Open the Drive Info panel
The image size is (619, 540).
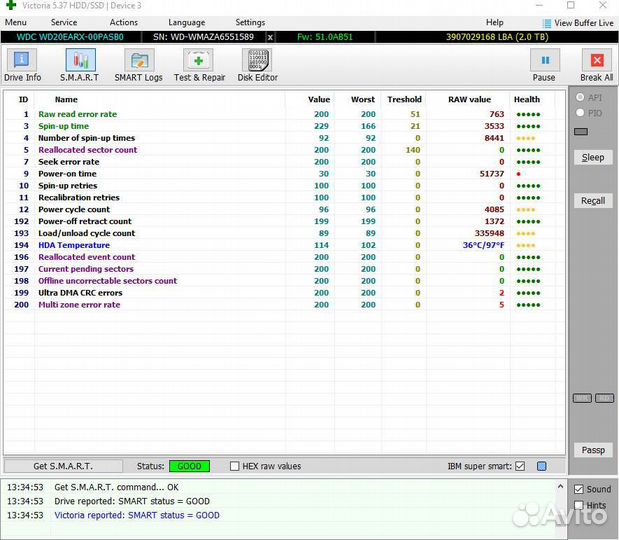click(x=22, y=65)
